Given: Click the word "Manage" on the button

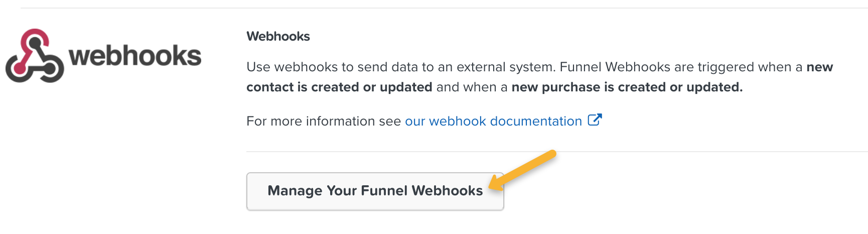Looking at the screenshot, I should 295,191.
